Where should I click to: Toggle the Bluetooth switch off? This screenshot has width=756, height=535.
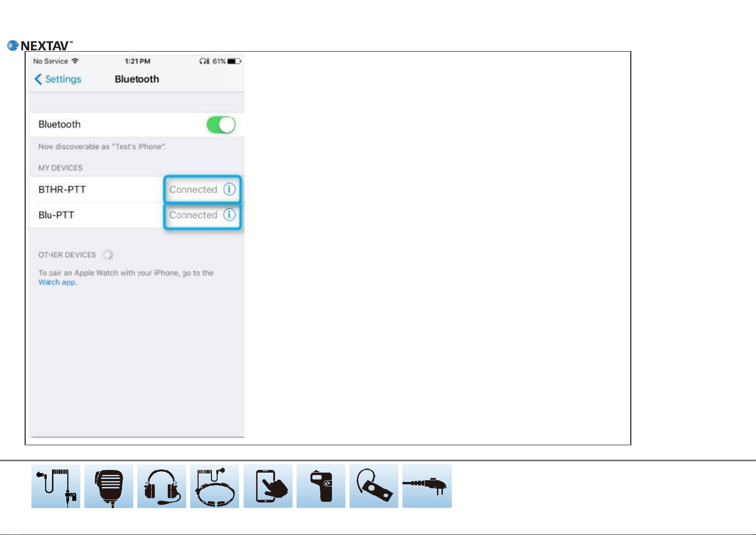221,125
